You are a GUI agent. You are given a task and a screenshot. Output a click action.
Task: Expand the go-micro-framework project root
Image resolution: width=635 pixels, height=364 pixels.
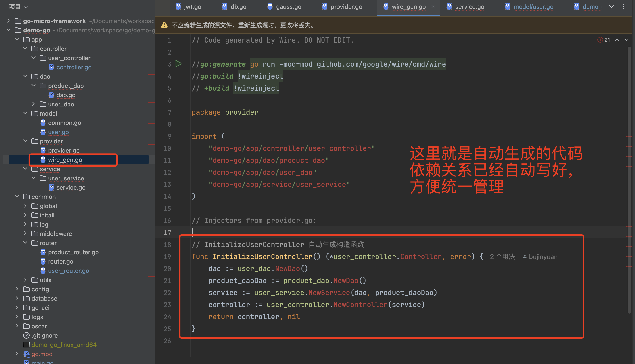[9, 21]
